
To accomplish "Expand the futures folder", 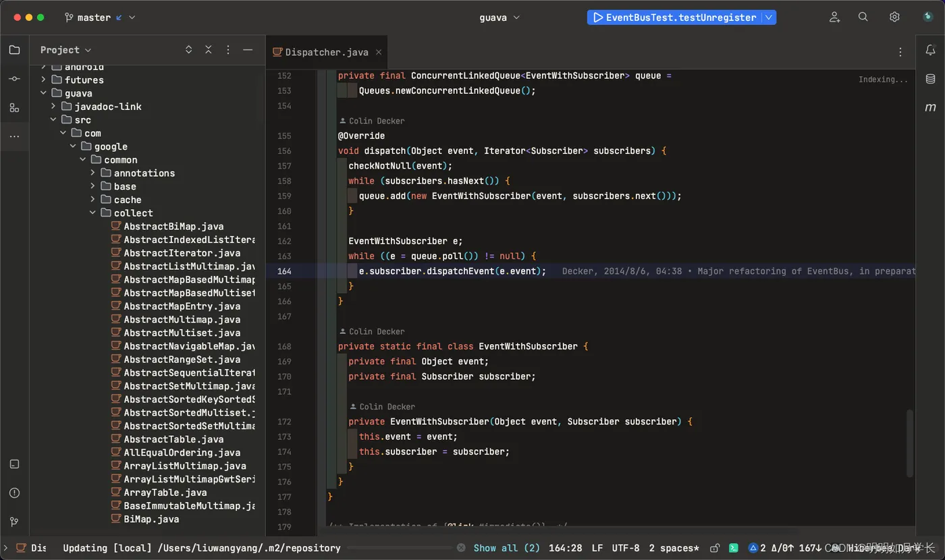I will (x=44, y=80).
